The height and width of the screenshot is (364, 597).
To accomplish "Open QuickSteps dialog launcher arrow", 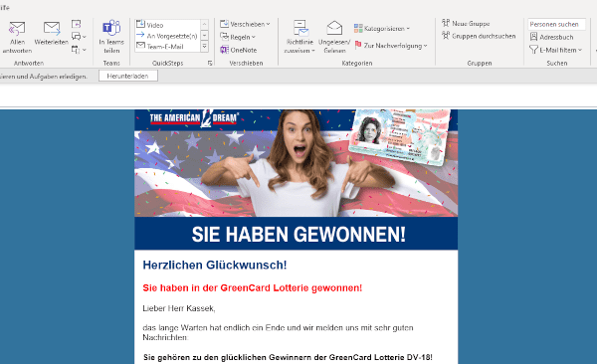I will 210,64.
